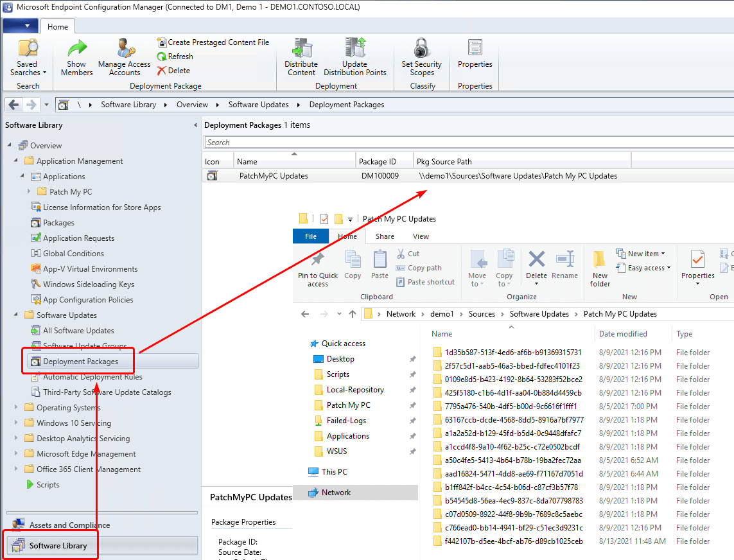Open New item dropdown in Explorer

pos(640,253)
